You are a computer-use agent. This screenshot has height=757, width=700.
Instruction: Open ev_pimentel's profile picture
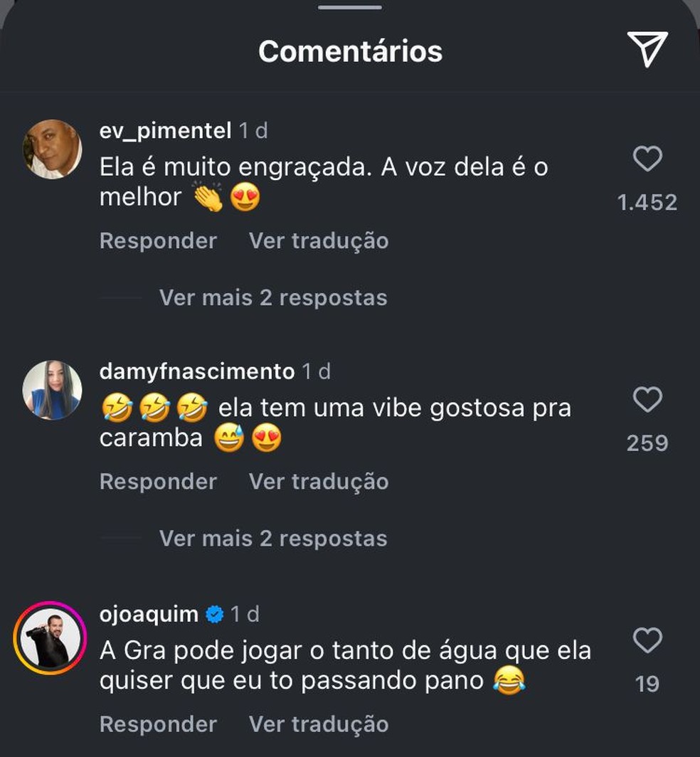[52, 149]
